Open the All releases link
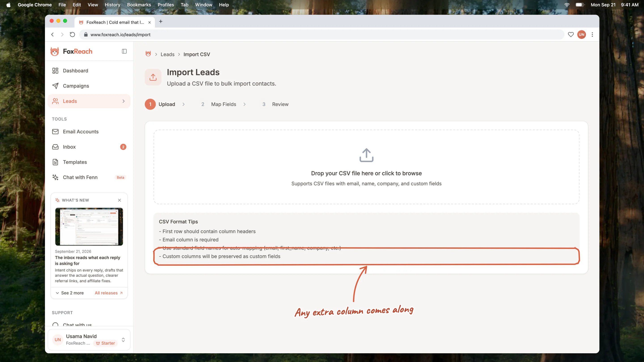Image resolution: width=644 pixels, height=362 pixels. click(109, 293)
